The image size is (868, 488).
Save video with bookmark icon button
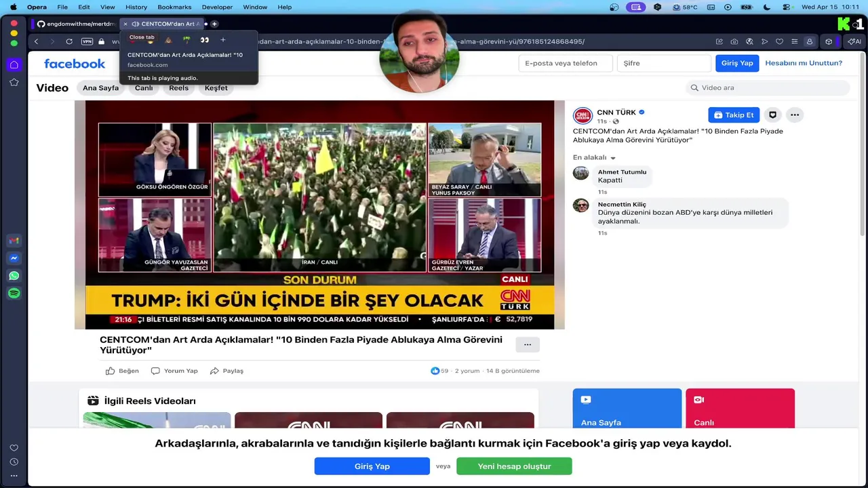click(x=772, y=115)
